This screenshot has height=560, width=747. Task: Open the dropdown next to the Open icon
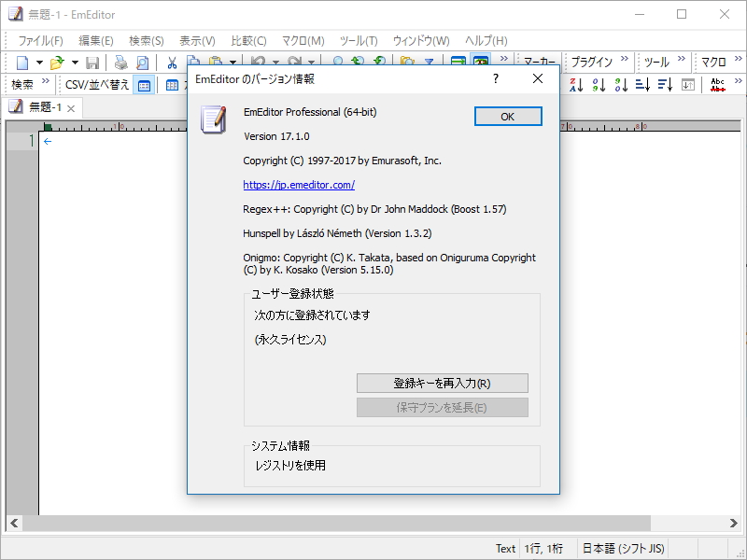(75, 62)
